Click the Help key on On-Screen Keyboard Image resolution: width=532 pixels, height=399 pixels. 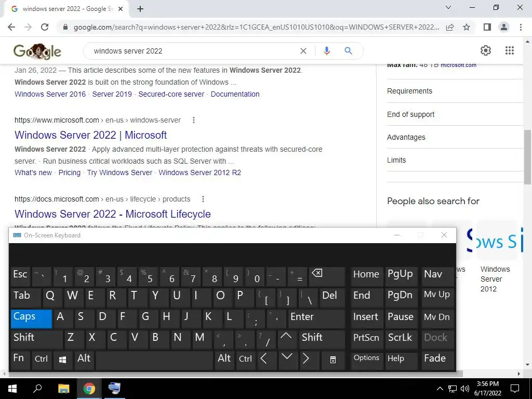402,360
